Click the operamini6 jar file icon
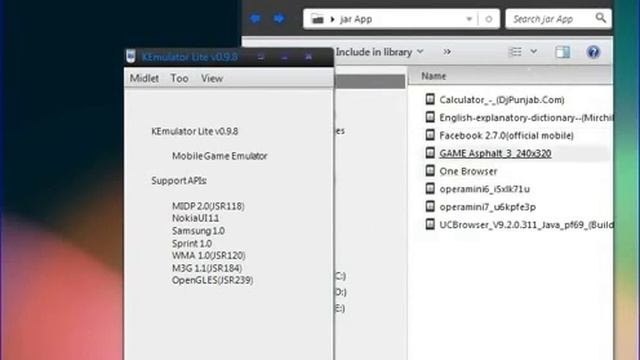 pyautogui.click(x=430, y=189)
